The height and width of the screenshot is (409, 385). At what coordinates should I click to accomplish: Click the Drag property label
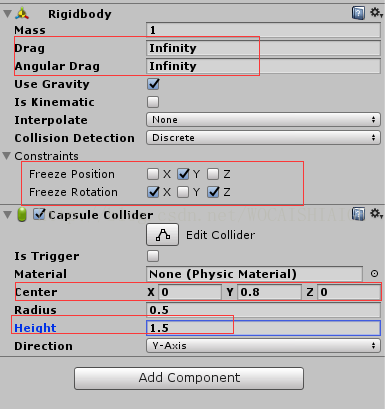pos(29,48)
